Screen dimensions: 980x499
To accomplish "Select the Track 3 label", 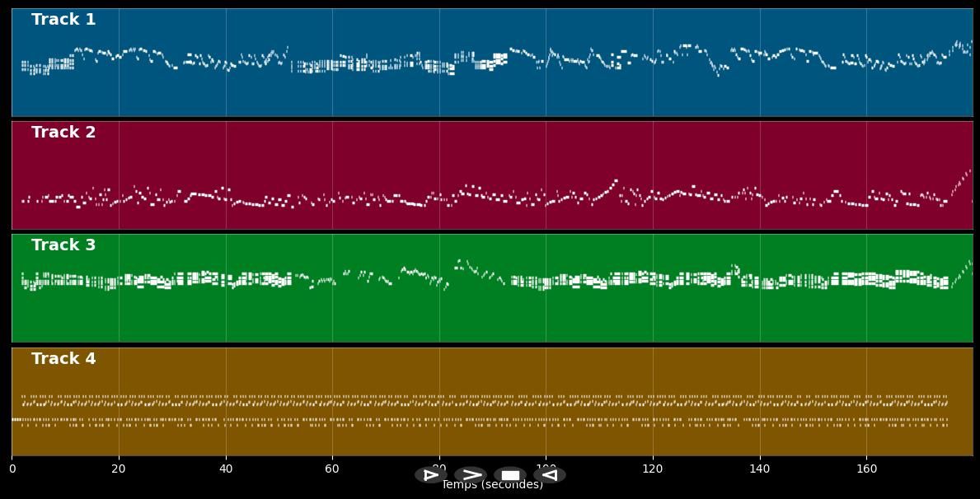I will tap(63, 245).
